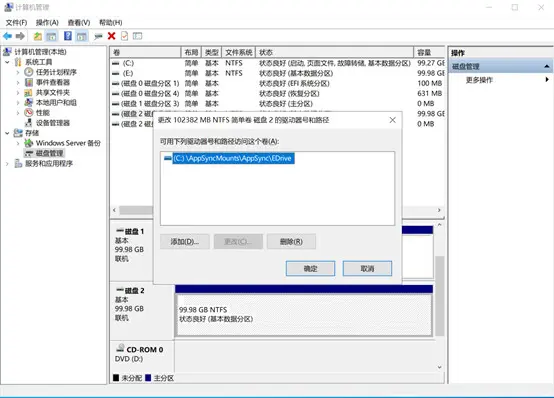Select 服务和应用程序 in the tree
Image resolution: width=554 pixels, height=398 pixels.
(x=49, y=164)
